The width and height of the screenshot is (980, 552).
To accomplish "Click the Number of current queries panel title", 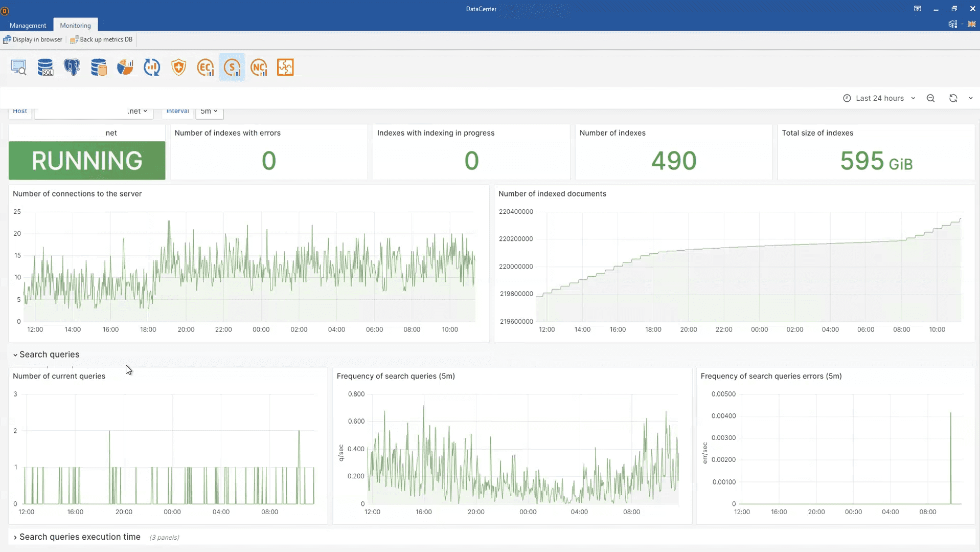I will [59, 376].
